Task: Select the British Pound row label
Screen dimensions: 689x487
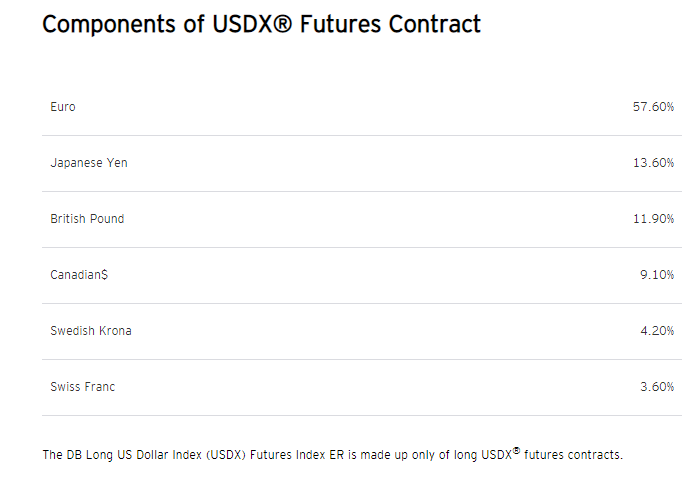Action: [x=87, y=219]
